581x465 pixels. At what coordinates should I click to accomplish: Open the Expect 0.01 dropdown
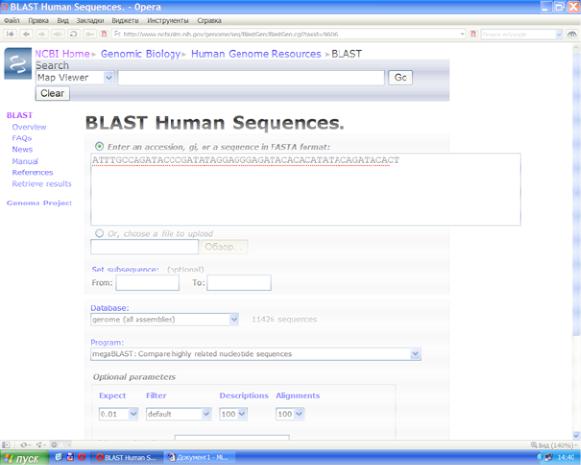tap(133, 413)
